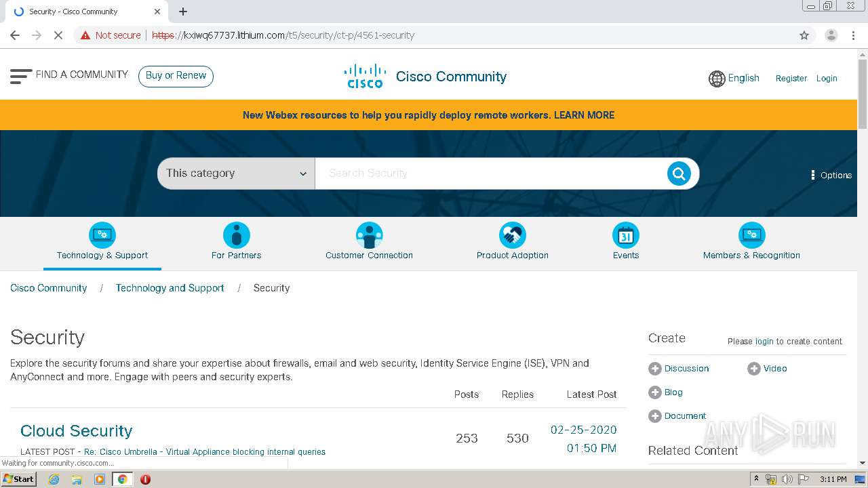Select the Product Adoption handshake icon

513,235
